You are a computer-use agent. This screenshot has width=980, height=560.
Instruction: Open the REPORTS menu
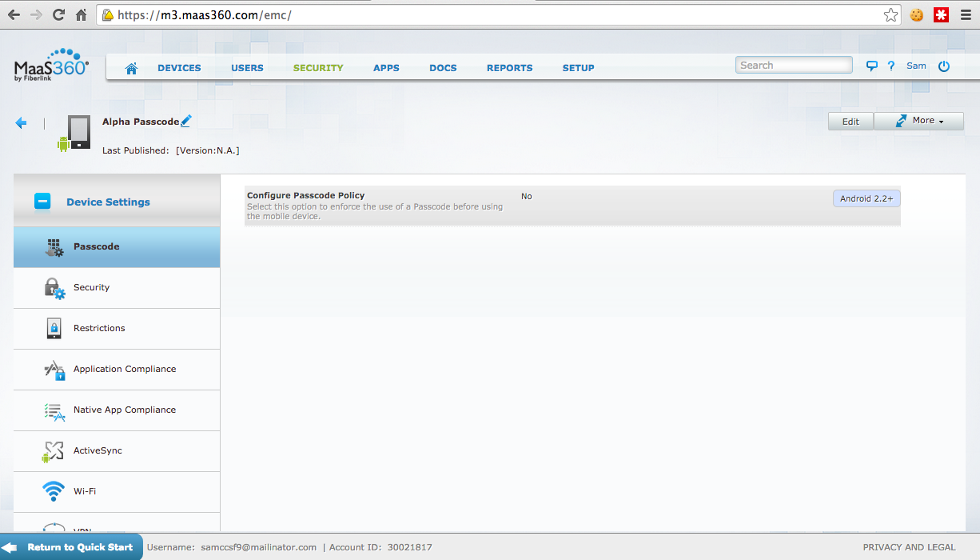(509, 68)
